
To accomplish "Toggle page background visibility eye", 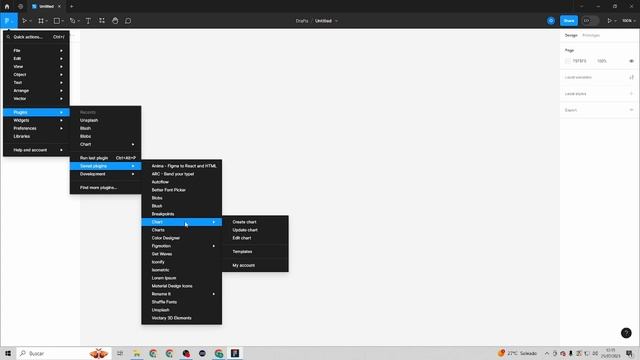I will click(x=631, y=61).
